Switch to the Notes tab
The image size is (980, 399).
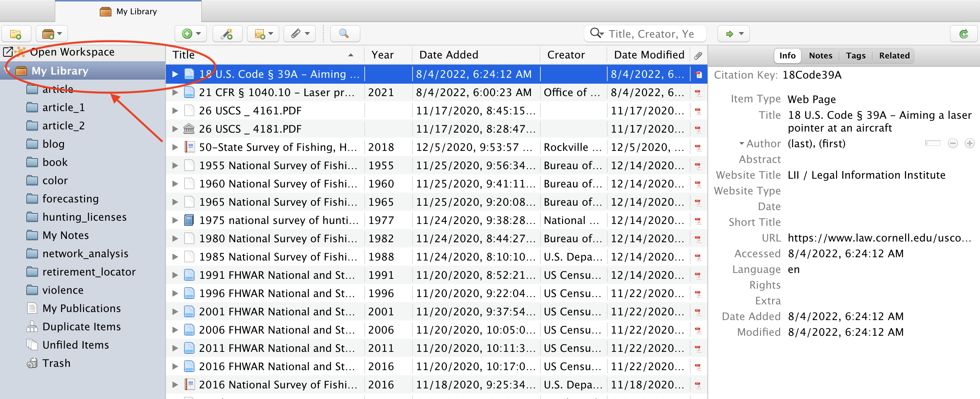tap(820, 56)
